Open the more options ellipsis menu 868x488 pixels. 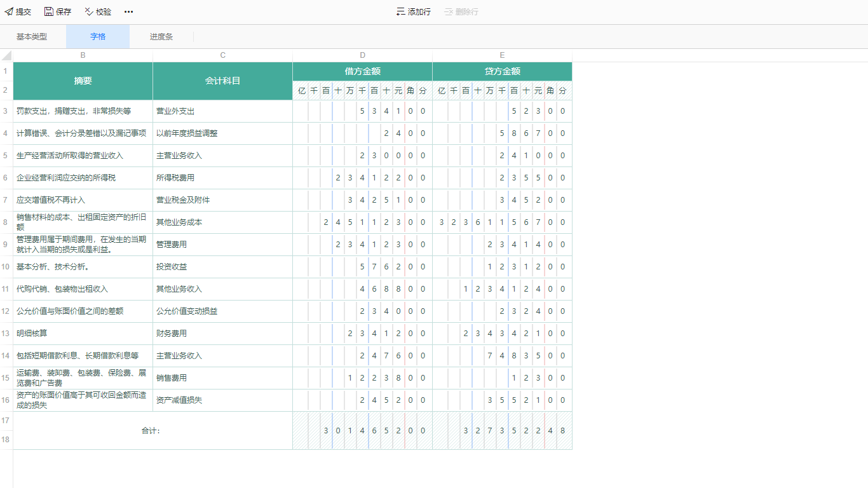pyautogui.click(x=129, y=12)
